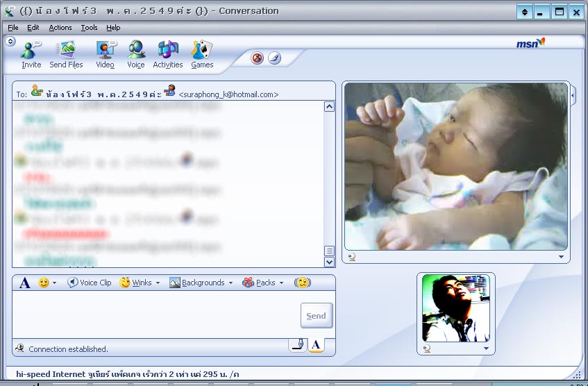The height and width of the screenshot is (386, 588).
Task: Open the Activities icon
Action: point(167,54)
